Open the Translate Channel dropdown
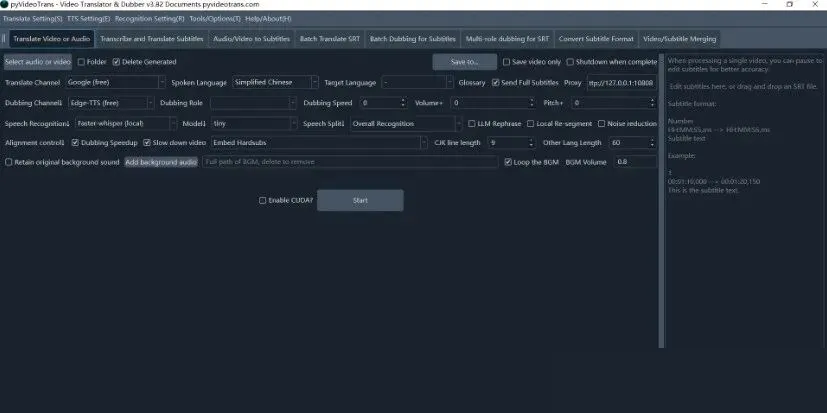Screen dimensions: 827x413 (116, 82)
